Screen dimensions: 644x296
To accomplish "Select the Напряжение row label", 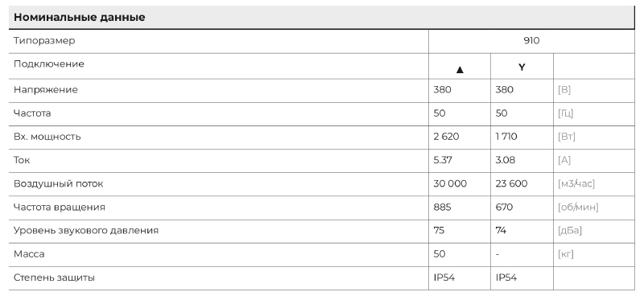I will [46, 89].
